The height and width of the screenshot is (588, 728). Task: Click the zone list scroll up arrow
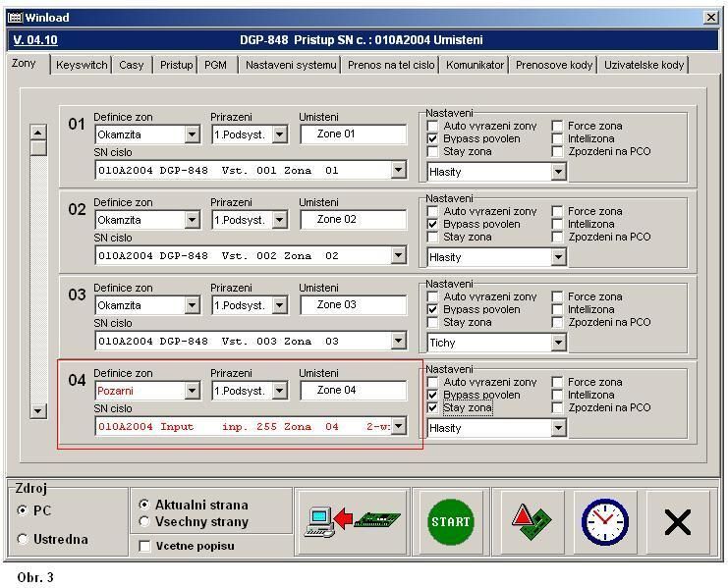click(x=38, y=133)
